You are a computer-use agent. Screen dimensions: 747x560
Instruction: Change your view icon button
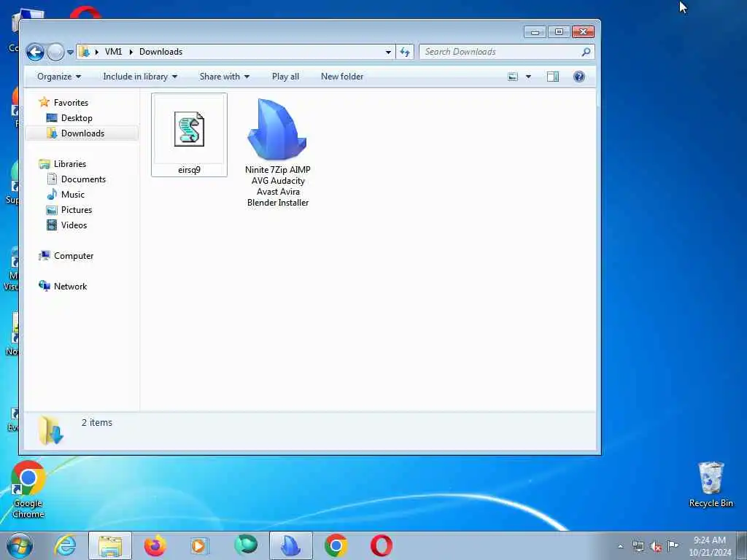513,77
